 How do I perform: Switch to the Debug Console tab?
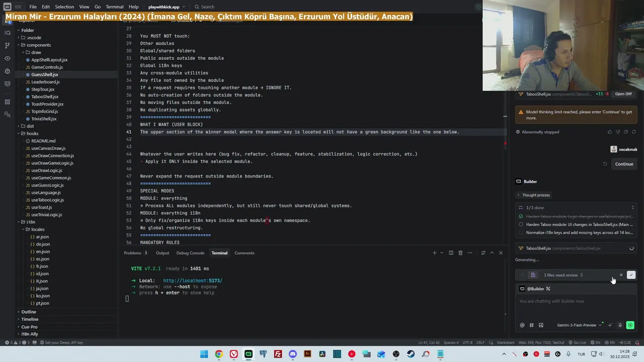tap(190, 253)
